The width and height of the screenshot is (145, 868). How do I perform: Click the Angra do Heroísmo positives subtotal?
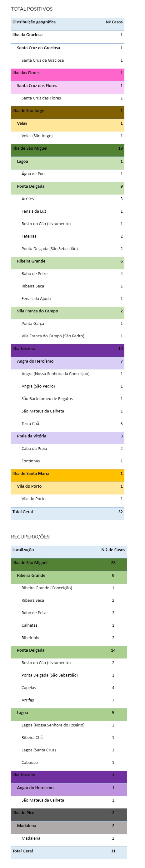pos(67,361)
